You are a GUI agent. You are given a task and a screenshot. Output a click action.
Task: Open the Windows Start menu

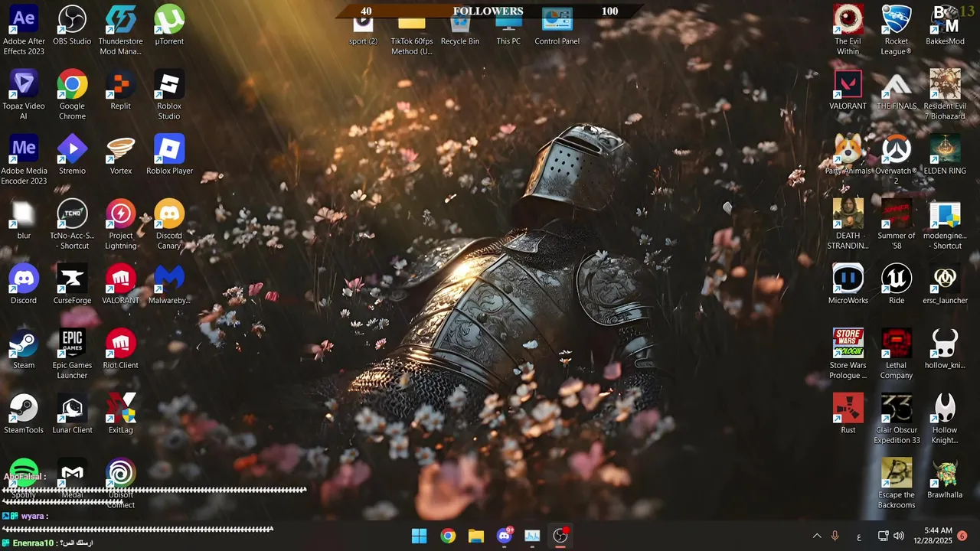tap(420, 536)
